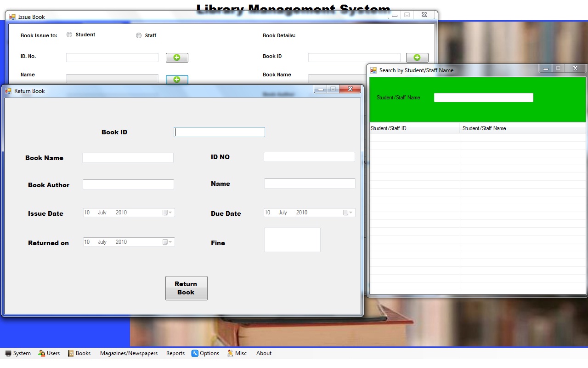The height and width of the screenshot is (368, 588).
Task: Click the System monitor icon
Action: coord(8,353)
